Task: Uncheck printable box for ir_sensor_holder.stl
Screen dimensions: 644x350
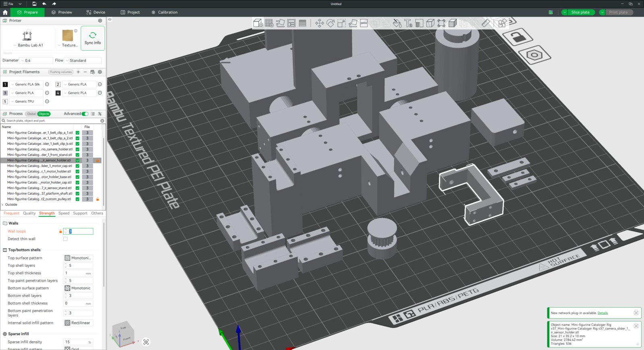Action: point(78,161)
